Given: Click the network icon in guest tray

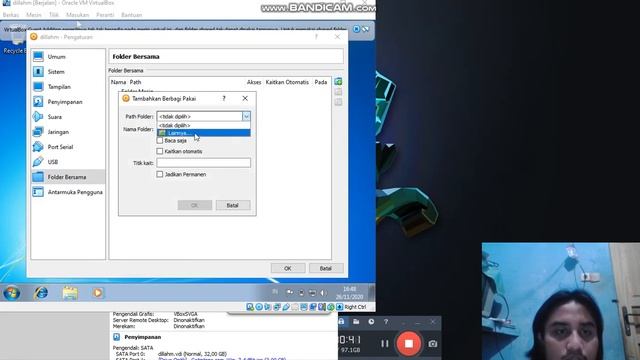Looking at the screenshot, I should 312,293.
